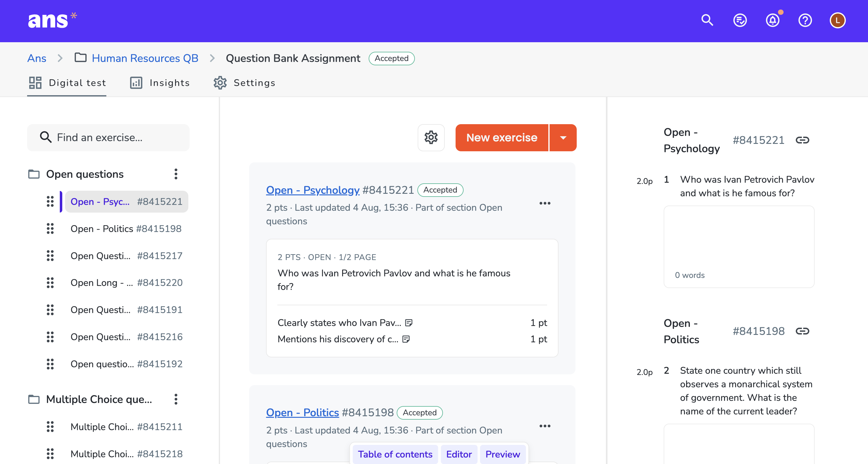Open the user avatar menu L

click(837, 21)
